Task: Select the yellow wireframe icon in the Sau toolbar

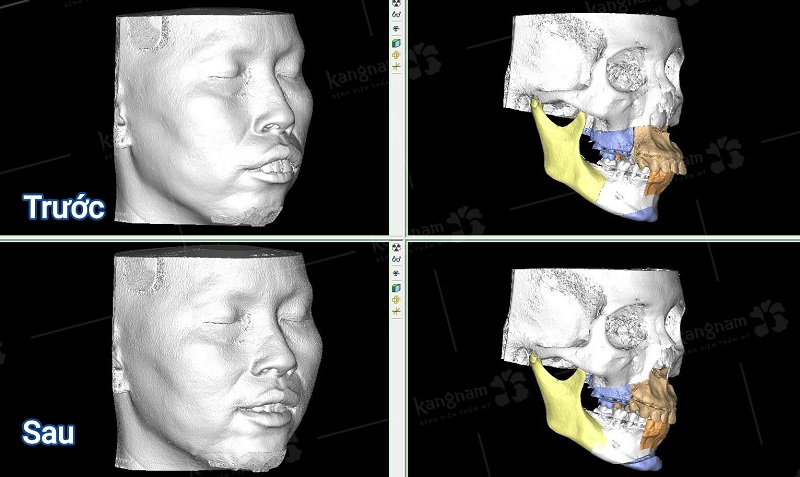Action: [396, 299]
